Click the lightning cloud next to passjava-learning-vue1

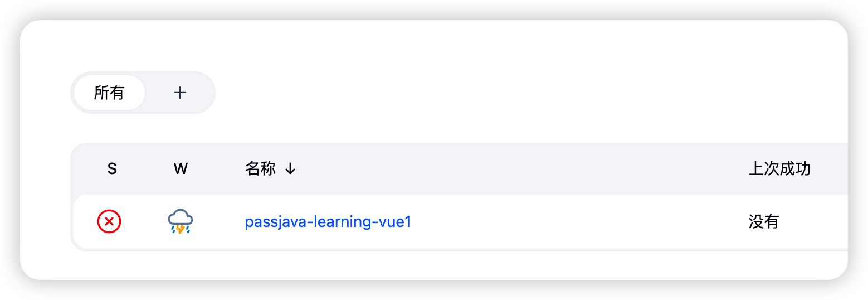point(180,222)
